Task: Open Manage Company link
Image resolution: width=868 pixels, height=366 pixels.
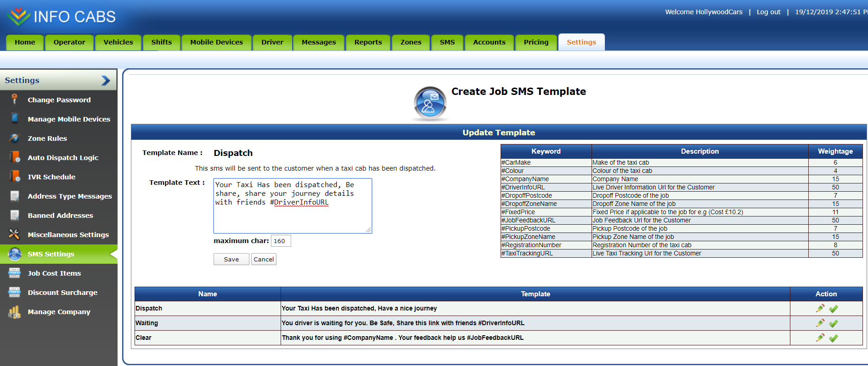Action: [59, 311]
